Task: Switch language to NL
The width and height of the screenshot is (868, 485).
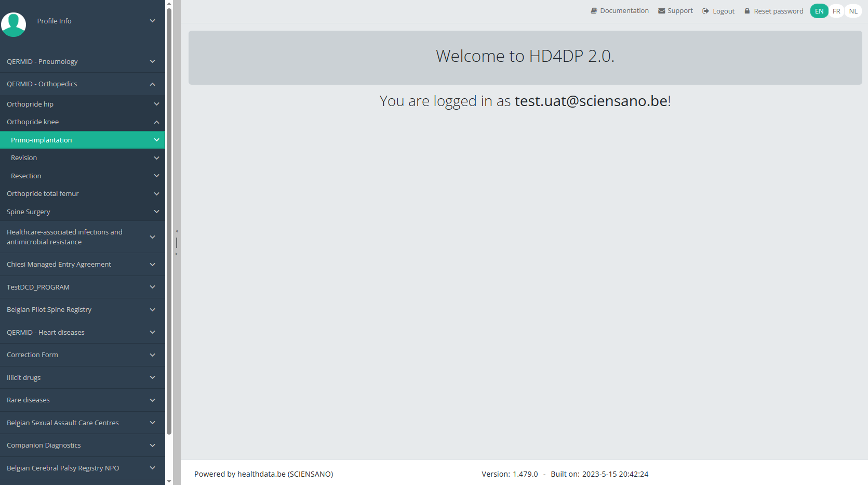Action: pyautogui.click(x=853, y=11)
